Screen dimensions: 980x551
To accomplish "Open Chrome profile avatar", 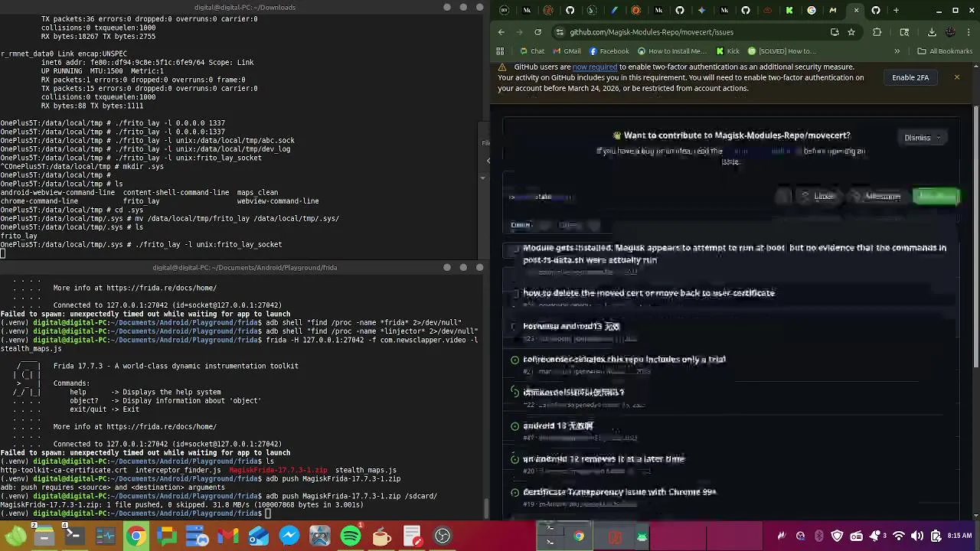I will point(950,32).
